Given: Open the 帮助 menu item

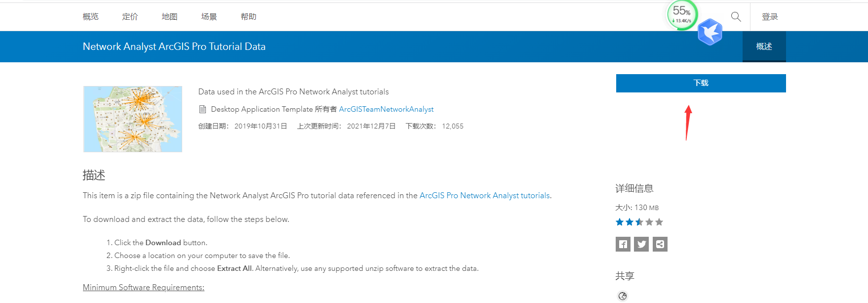Looking at the screenshot, I should tap(248, 16).
